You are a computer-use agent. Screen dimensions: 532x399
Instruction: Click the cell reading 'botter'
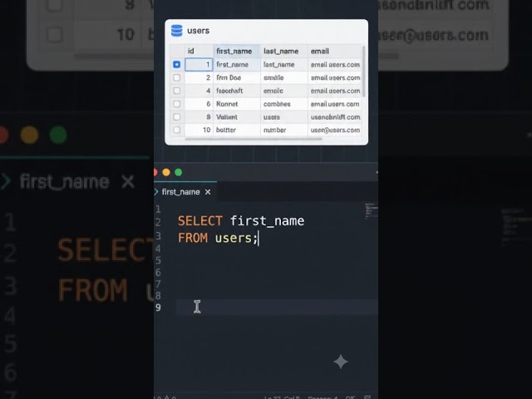pyautogui.click(x=236, y=130)
